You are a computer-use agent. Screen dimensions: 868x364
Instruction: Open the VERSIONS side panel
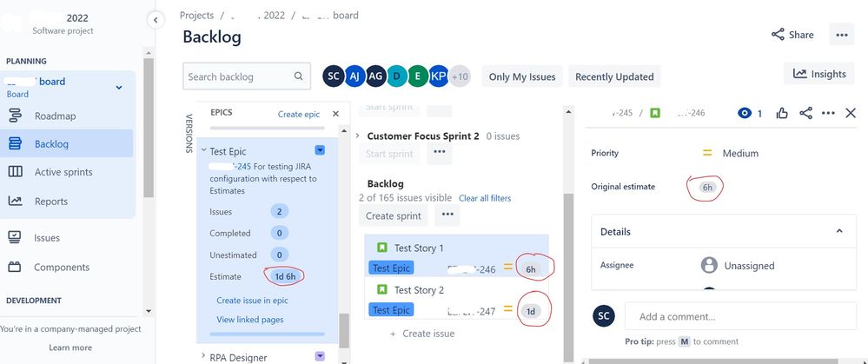[x=189, y=133]
